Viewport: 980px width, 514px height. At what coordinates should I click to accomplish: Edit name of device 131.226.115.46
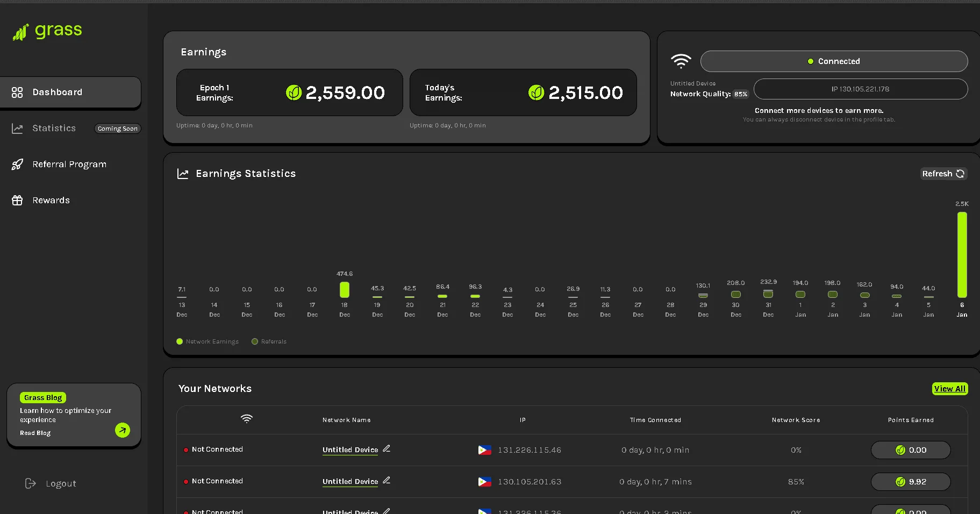click(387, 448)
